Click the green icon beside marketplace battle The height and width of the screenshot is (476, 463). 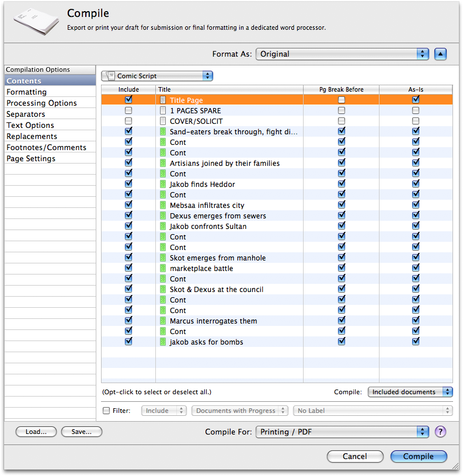point(163,268)
